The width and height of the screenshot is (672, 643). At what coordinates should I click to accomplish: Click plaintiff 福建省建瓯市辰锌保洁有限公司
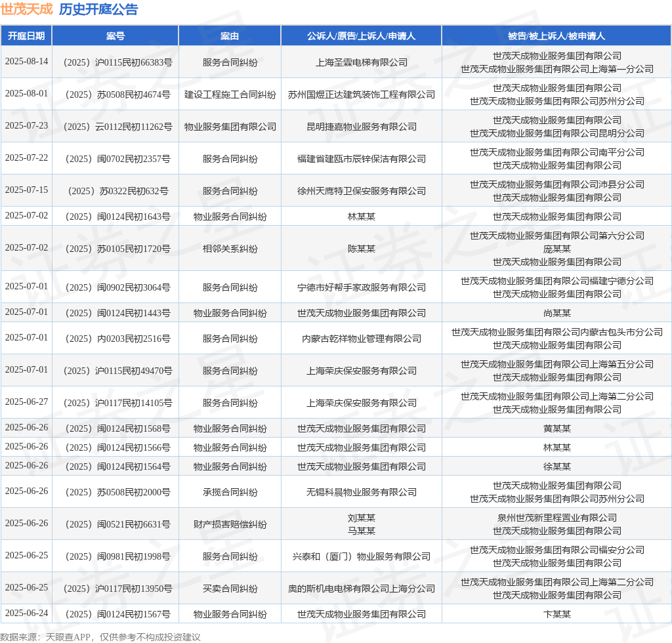pyautogui.click(x=362, y=159)
